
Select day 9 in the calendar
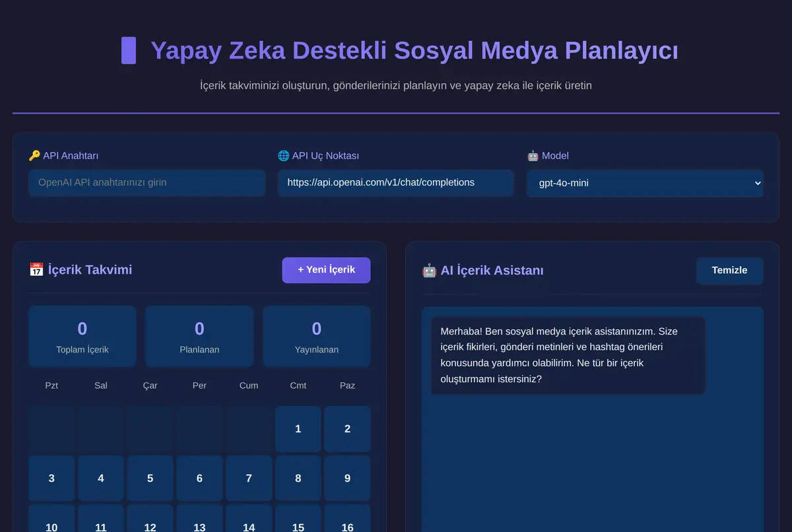pyautogui.click(x=347, y=478)
